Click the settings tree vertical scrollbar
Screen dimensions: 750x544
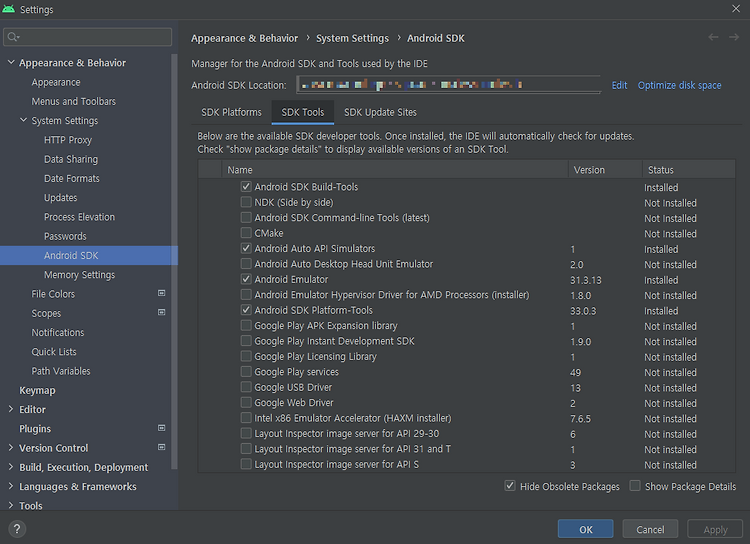click(175, 261)
